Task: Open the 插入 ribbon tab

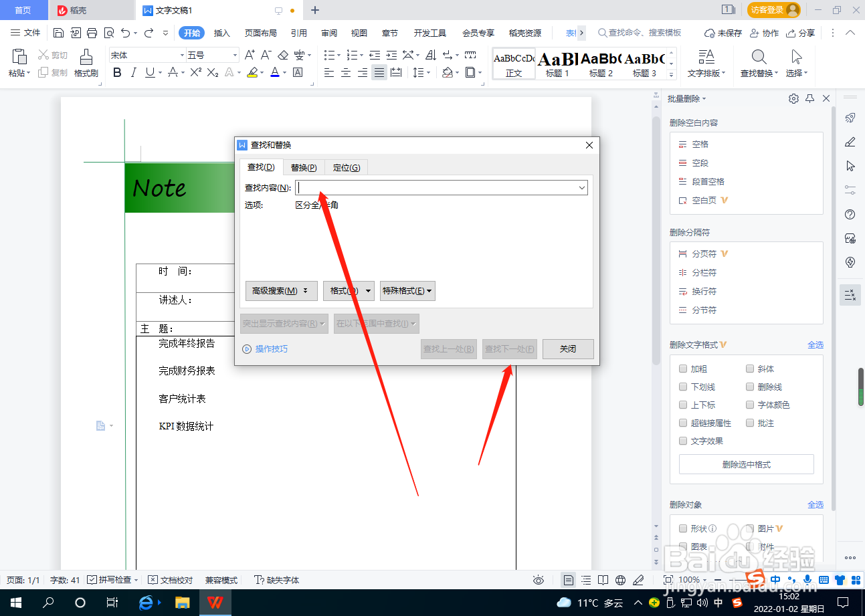Action: click(x=221, y=33)
